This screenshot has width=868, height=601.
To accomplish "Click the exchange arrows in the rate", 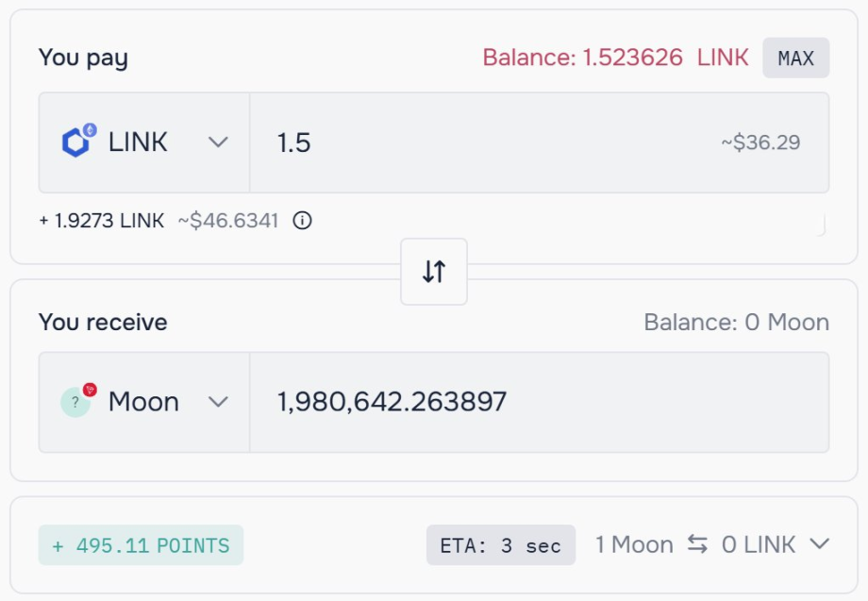I will coord(697,544).
